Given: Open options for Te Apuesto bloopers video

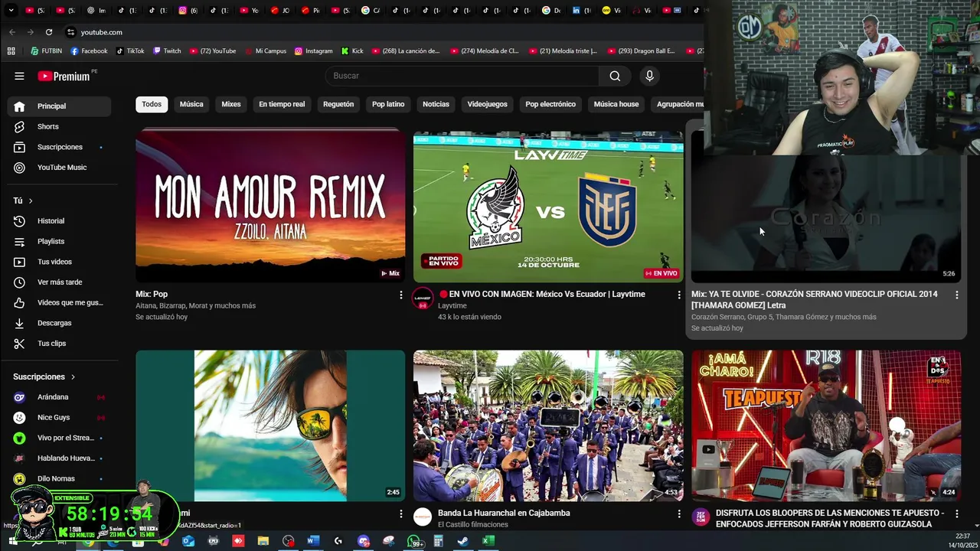Looking at the screenshot, I should tap(956, 514).
